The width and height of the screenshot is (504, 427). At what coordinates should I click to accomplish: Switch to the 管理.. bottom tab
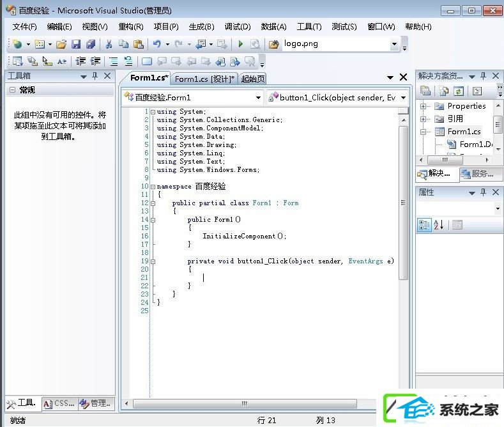[96, 403]
